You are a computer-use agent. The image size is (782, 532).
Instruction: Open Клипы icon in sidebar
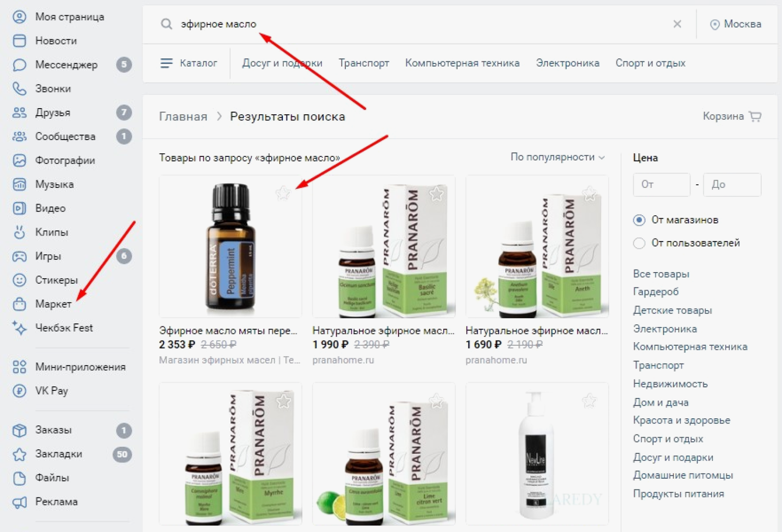click(x=19, y=232)
